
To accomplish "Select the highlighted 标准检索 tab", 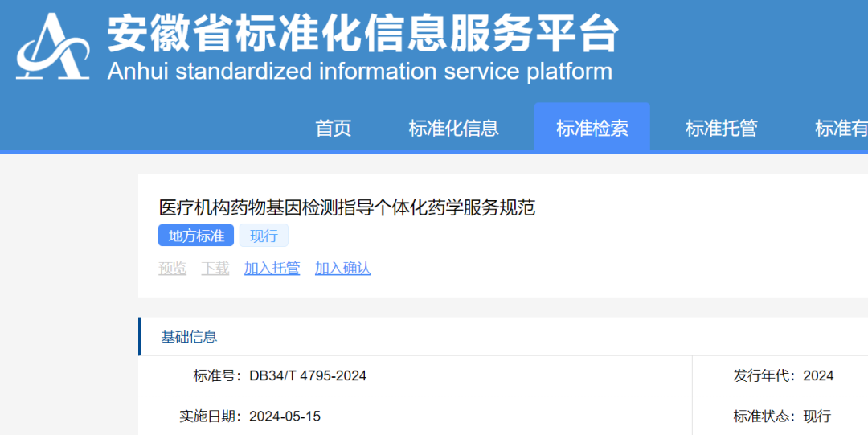I will [592, 128].
